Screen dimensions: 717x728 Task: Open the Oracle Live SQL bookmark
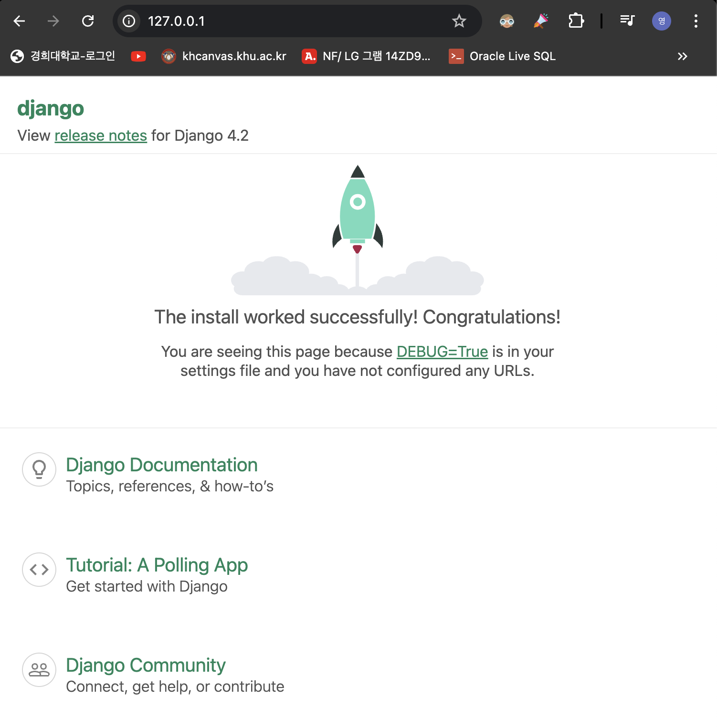pyautogui.click(x=502, y=56)
